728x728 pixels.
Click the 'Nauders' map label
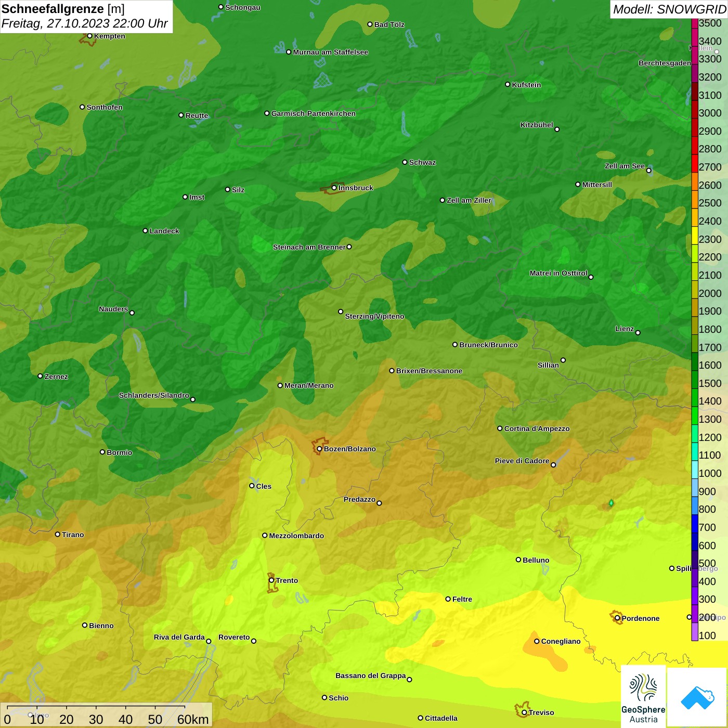tap(113, 309)
